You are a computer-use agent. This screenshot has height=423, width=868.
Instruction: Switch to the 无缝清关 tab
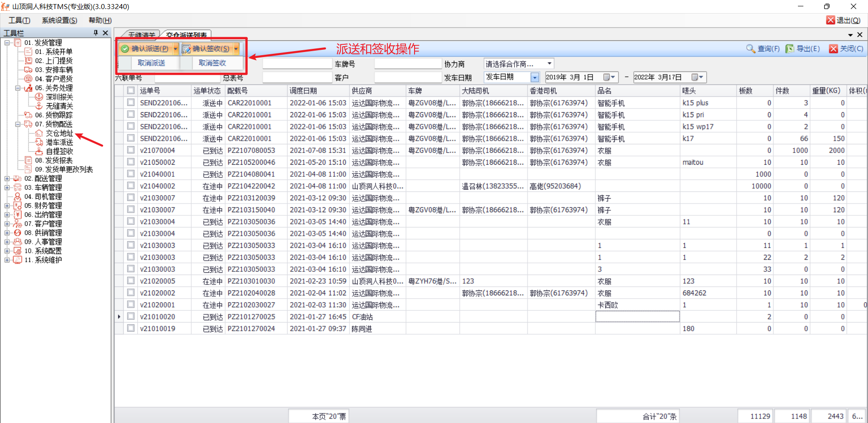pyautogui.click(x=141, y=35)
